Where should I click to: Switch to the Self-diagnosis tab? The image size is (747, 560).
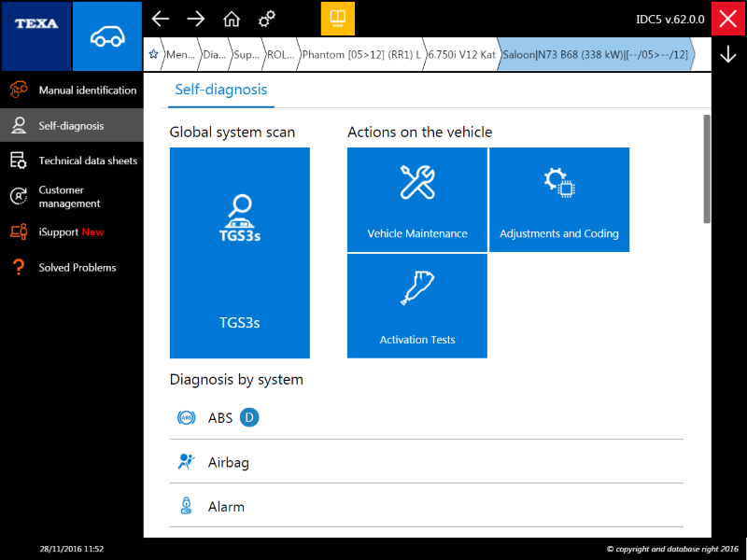pos(221,90)
